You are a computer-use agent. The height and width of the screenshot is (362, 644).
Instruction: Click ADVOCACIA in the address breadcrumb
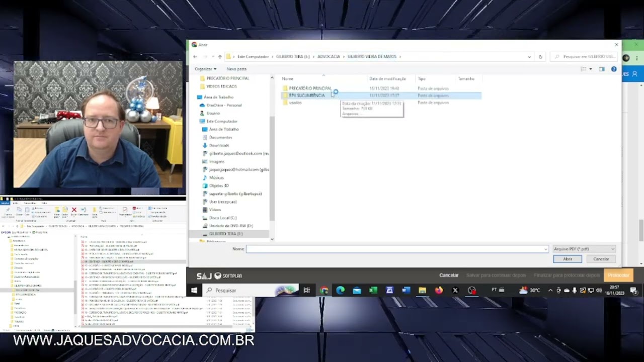pos(329,57)
